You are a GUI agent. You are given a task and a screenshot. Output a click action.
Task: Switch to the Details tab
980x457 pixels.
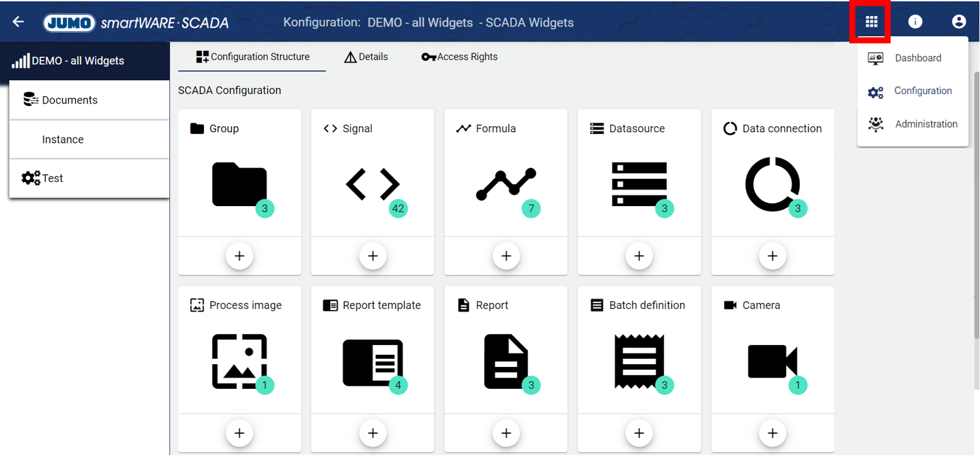(366, 57)
